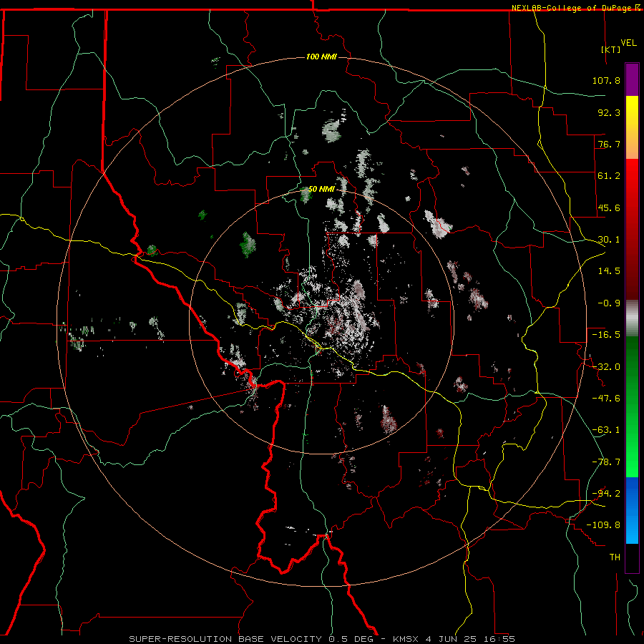Select the -16.5 scale value
Image resolution: width=644 pixels, height=644 pixels.
(x=606, y=335)
